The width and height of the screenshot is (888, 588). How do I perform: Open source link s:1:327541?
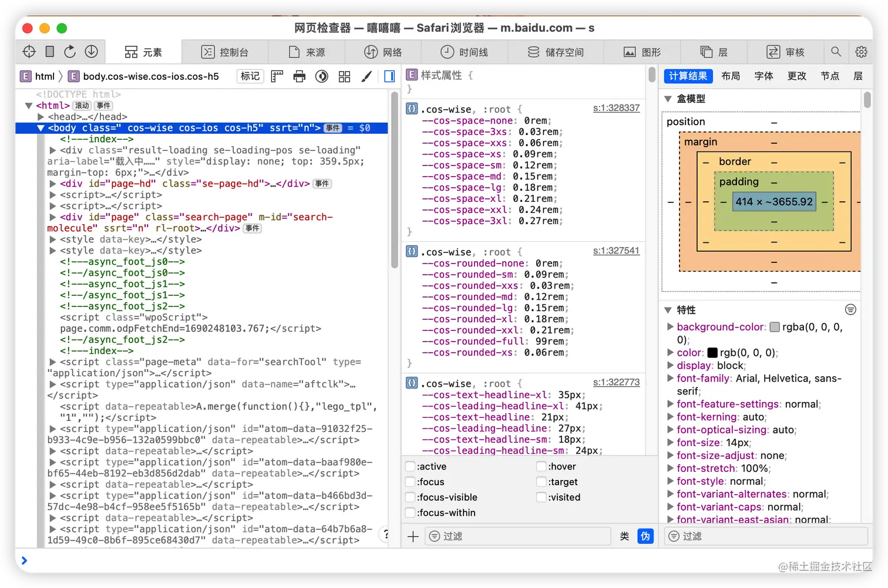click(x=616, y=251)
